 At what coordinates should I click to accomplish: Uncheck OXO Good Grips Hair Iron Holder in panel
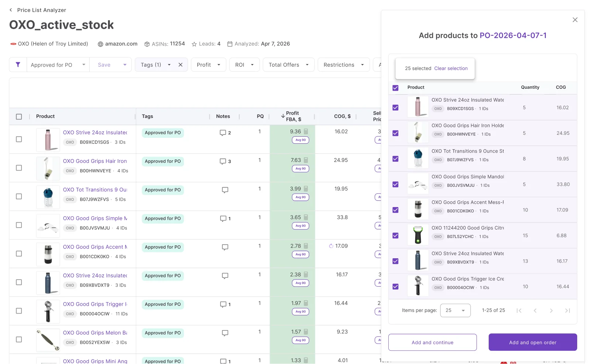pos(395,133)
